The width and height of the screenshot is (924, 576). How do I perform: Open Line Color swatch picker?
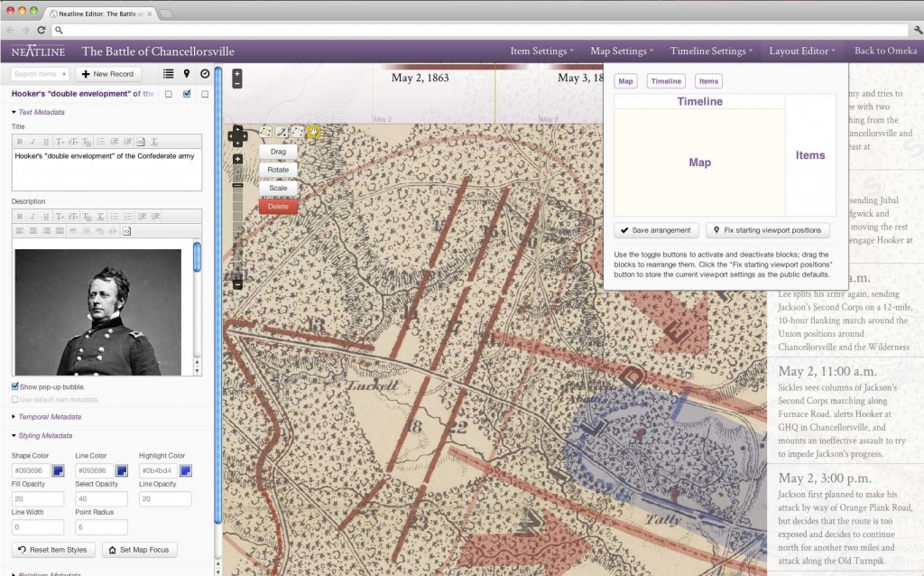click(122, 470)
